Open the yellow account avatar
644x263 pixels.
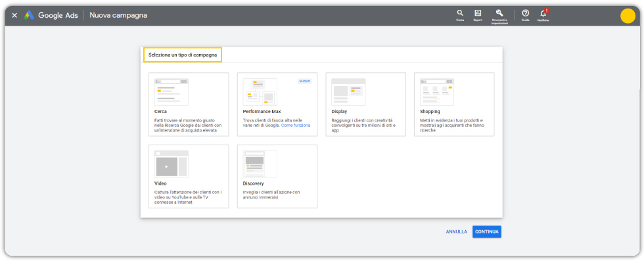coord(628,16)
